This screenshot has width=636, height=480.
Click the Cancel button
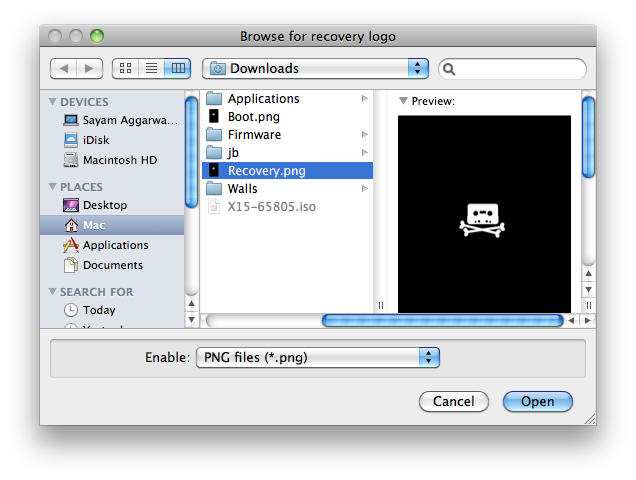pyautogui.click(x=453, y=401)
